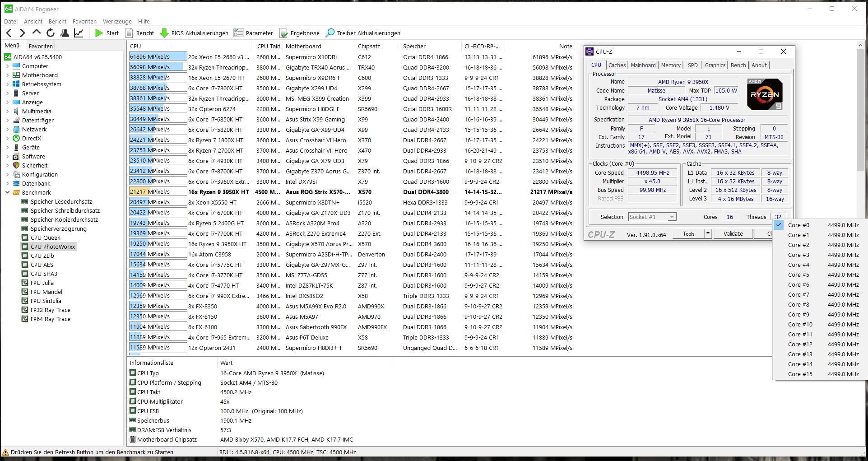Go forward with the right arrow toolbar icon
The image size is (868, 461).
(x=22, y=33)
